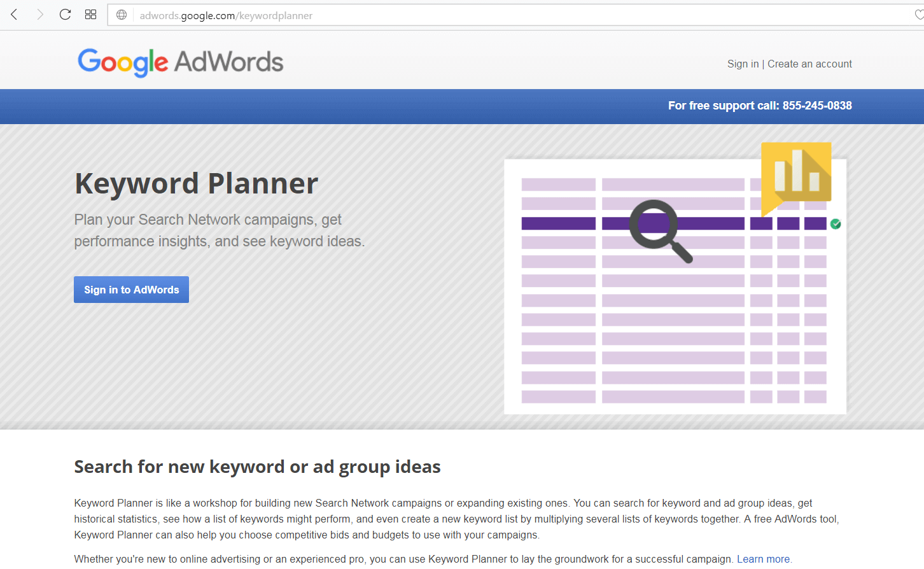
Task: Click the support phone number 855-245-0838
Action: pyautogui.click(x=817, y=106)
